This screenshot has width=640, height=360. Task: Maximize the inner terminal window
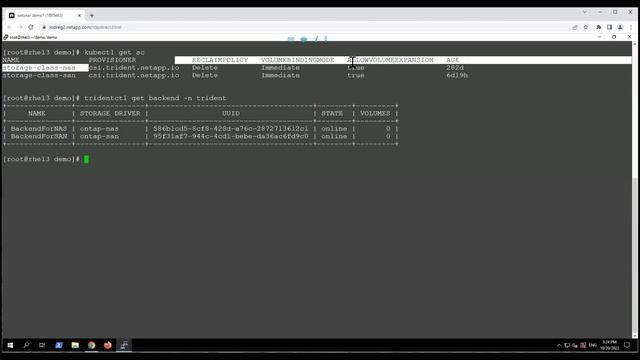[614, 37]
